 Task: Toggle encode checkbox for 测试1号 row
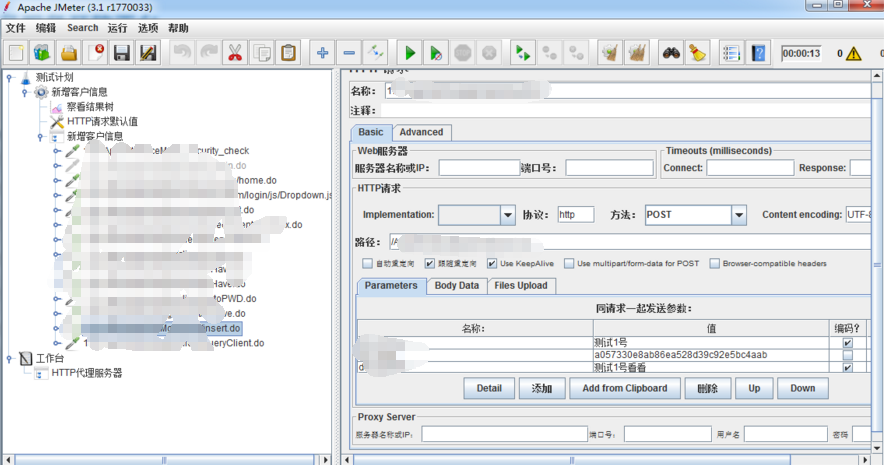pos(847,343)
